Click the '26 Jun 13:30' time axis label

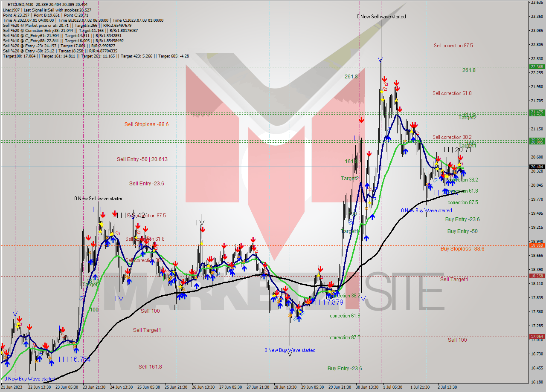(x=204, y=387)
